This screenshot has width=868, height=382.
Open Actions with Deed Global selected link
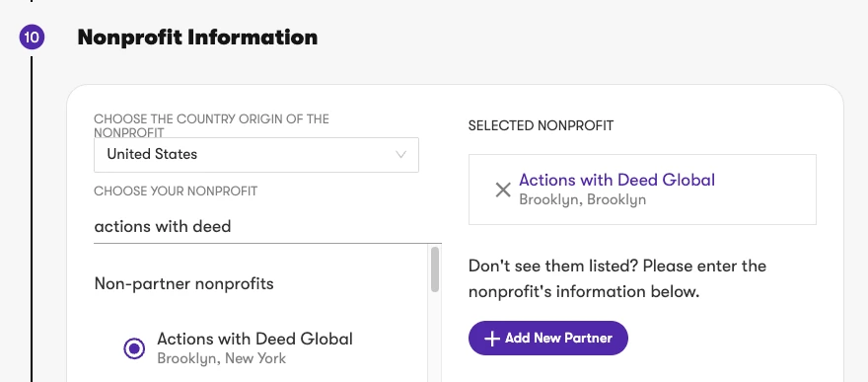[x=616, y=180]
